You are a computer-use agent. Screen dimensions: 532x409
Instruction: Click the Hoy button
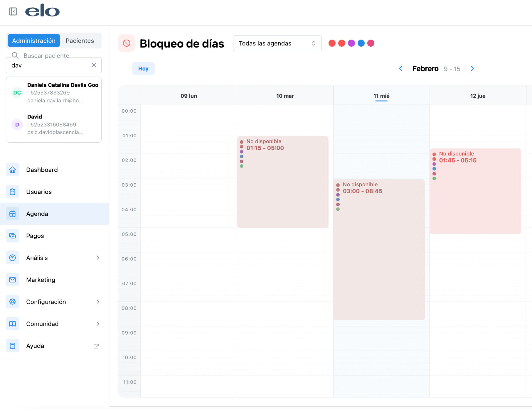point(143,69)
